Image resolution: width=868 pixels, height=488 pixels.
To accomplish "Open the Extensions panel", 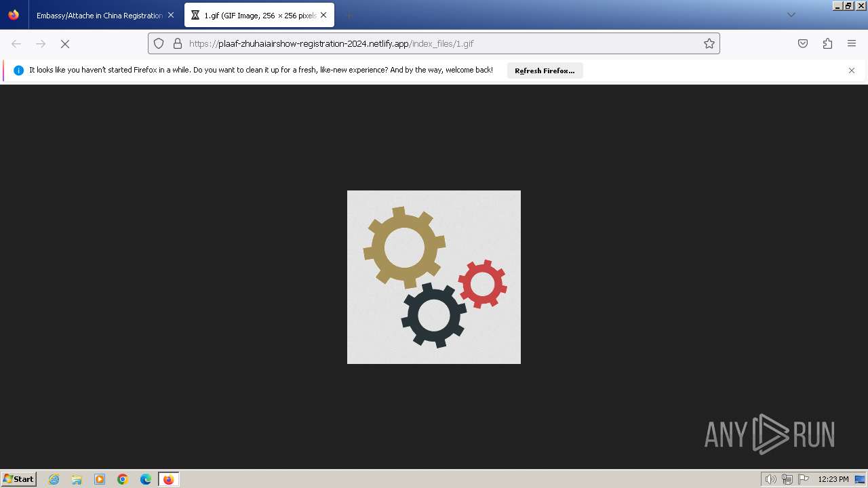I will (x=827, y=43).
